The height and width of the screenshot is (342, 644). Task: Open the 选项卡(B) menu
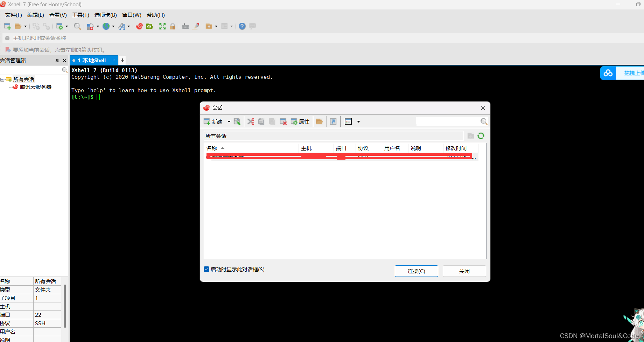(x=105, y=15)
